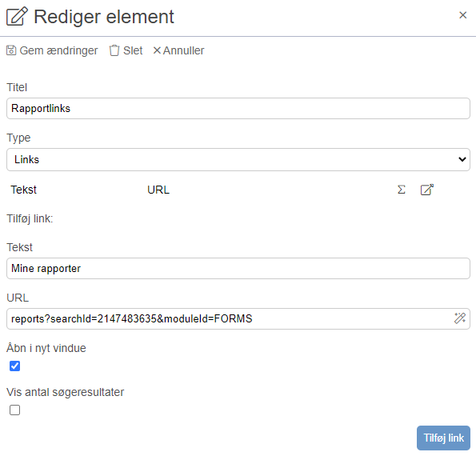The height and width of the screenshot is (456, 476).
Task: Click the sigma sum column icon
Action: 402,190
